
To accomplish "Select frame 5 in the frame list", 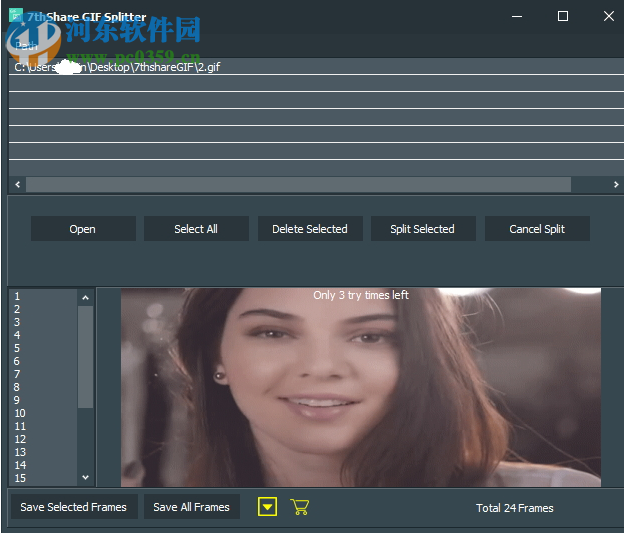I will [43, 348].
